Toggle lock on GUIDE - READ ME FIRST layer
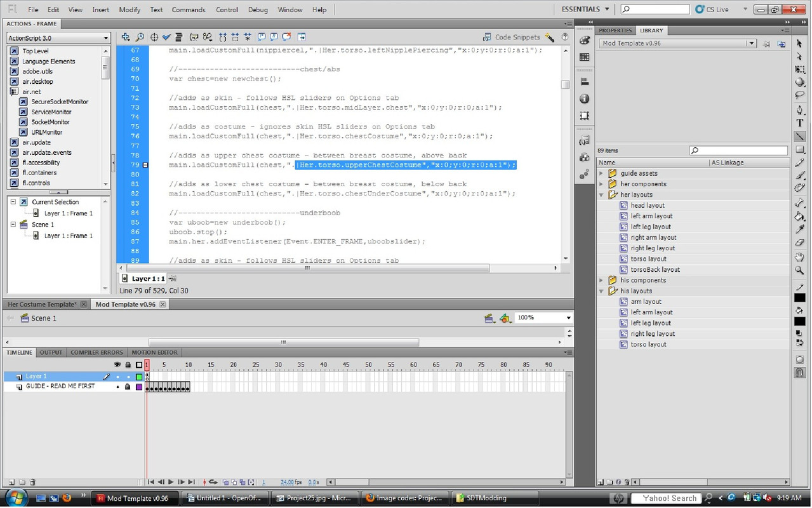This screenshot has height=508, width=812. [128, 387]
